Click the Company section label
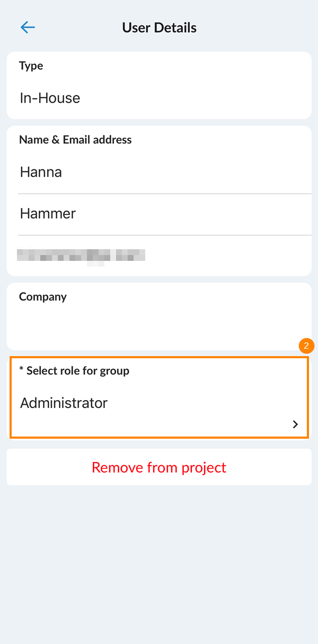This screenshot has height=644, width=318. click(42, 297)
